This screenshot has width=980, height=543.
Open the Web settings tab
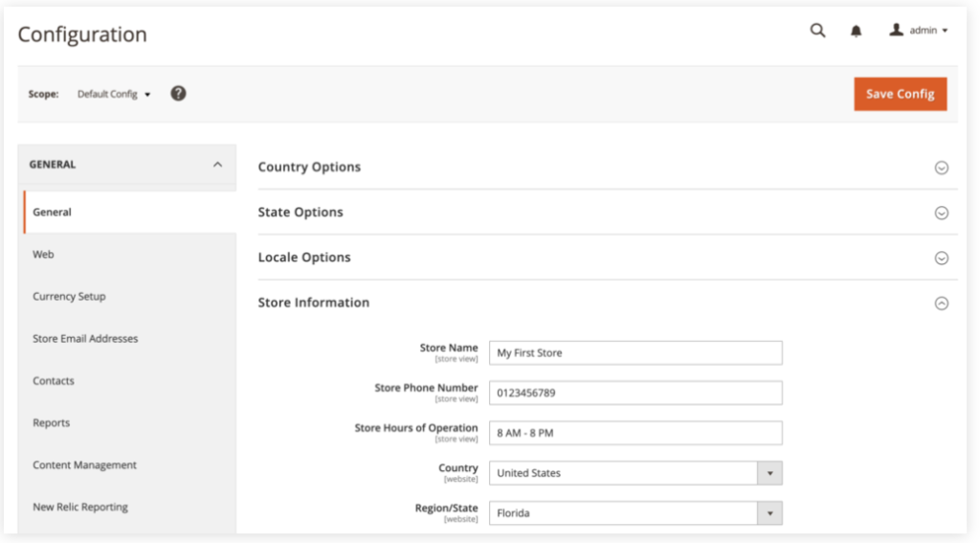point(43,254)
